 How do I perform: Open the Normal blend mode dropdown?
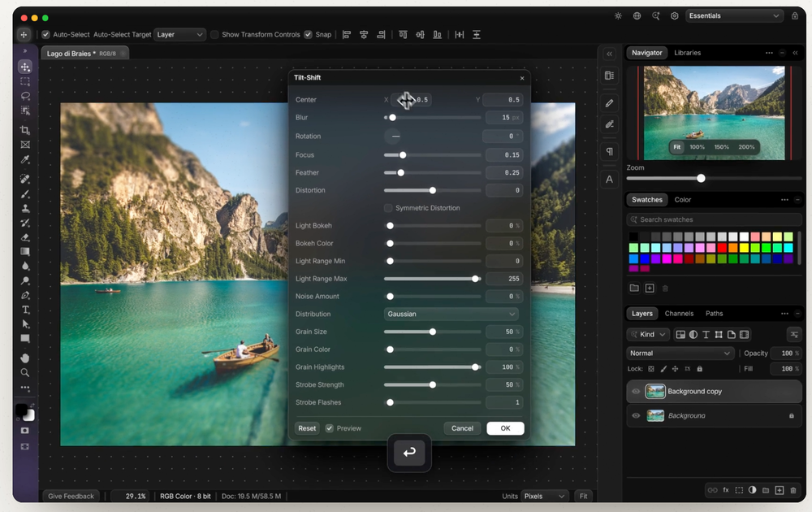coord(680,354)
